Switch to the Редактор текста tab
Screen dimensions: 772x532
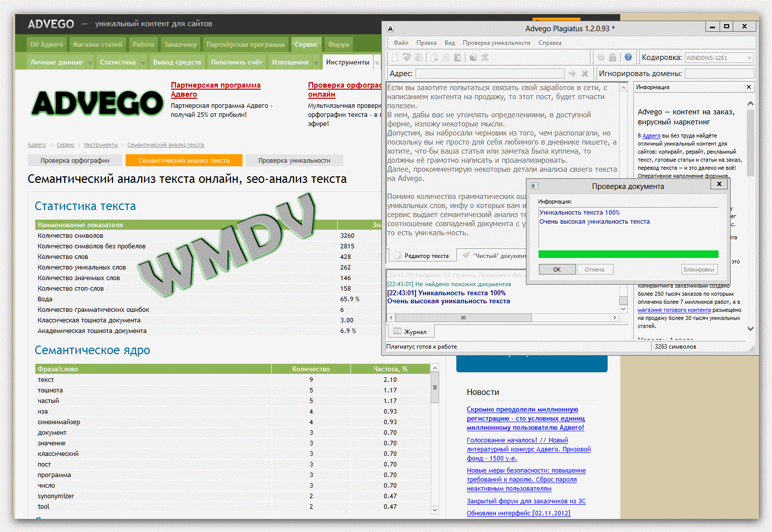(x=422, y=255)
